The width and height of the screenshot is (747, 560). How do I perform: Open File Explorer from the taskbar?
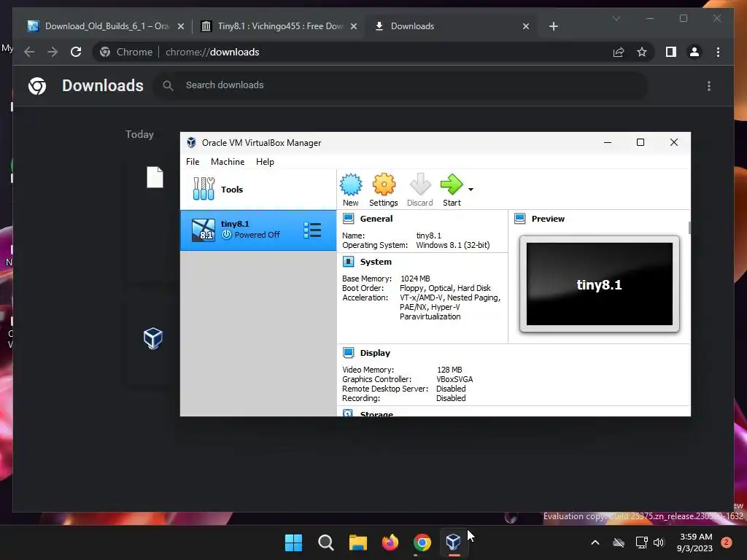pyautogui.click(x=357, y=542)
